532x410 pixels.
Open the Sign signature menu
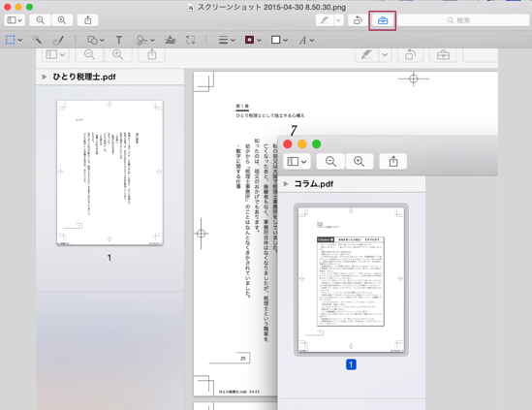click(145, 40)
